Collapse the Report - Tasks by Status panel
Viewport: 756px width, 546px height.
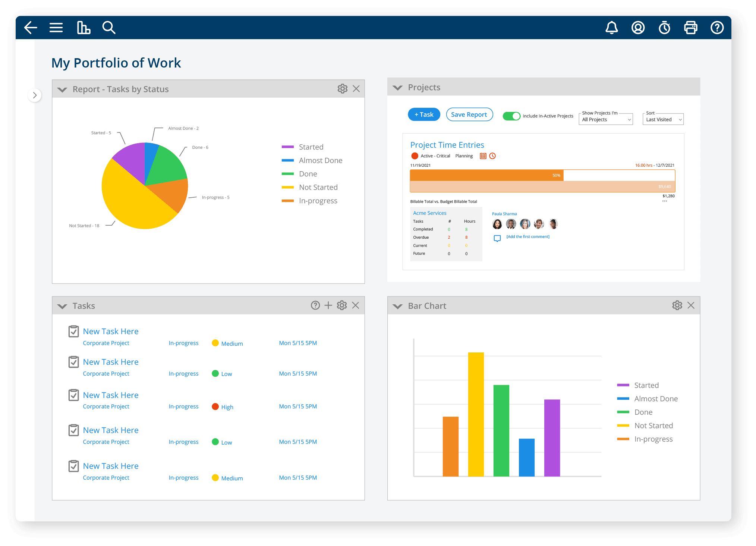click(x=62, y=90)
